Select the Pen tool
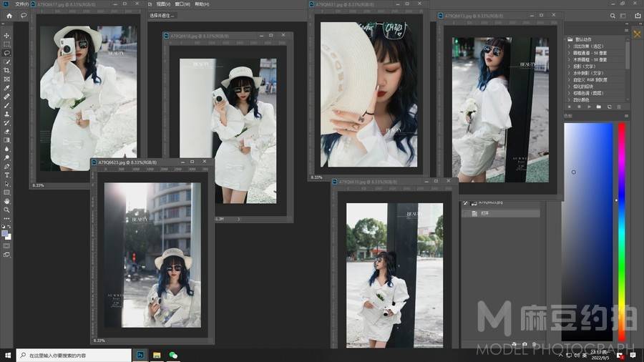Viewport: 644px width, 362px height. tap(6, 167)
